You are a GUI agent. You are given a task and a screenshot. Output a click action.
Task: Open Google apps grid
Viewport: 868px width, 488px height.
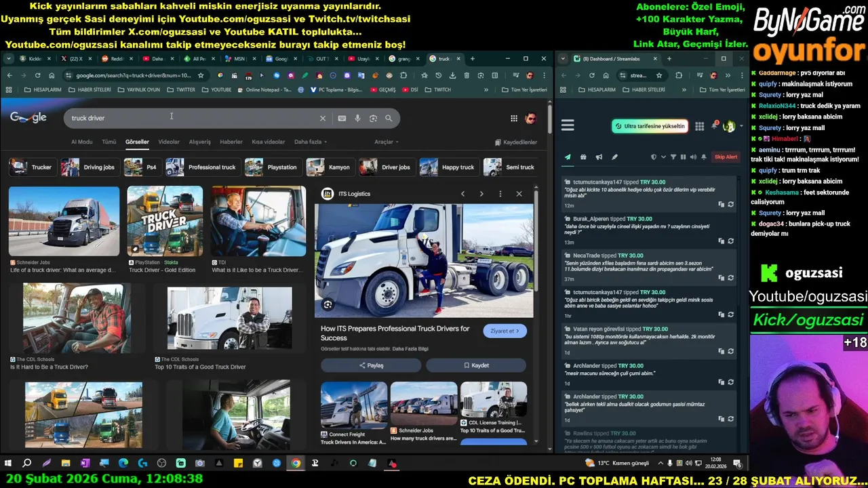point(514,119)
